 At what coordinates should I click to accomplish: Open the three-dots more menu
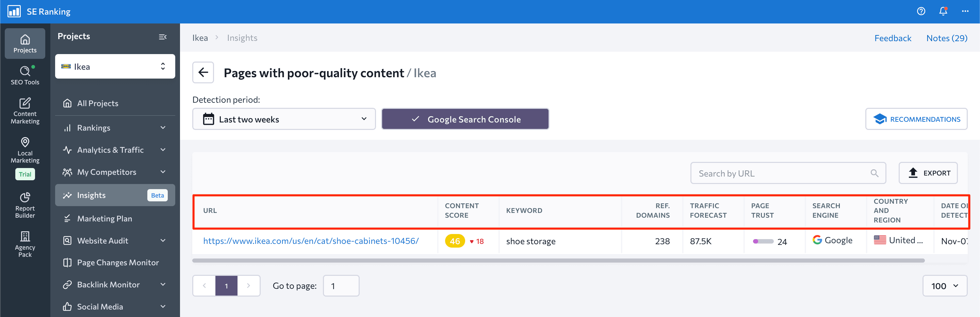pyautogui.click(x=965, y=12)
